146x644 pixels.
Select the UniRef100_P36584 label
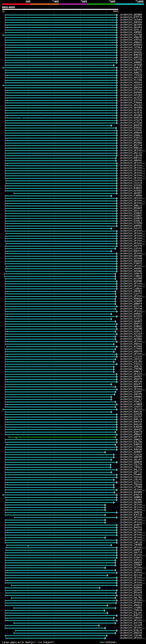131,196
